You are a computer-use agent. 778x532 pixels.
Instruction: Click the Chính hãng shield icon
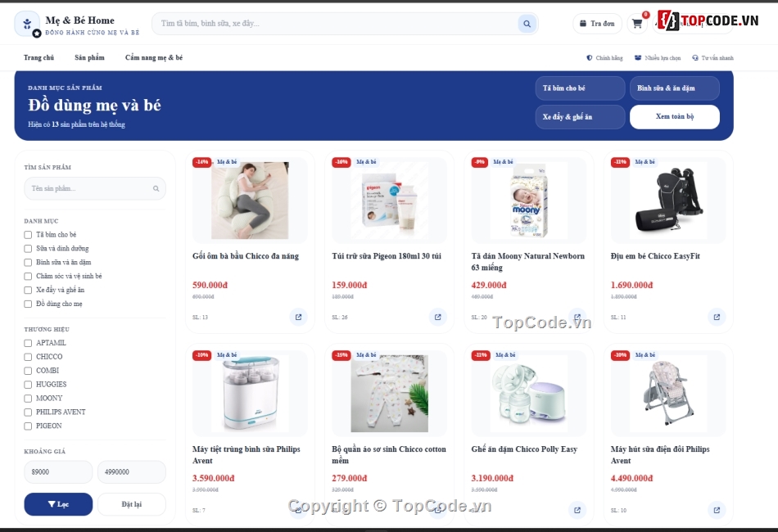click(590, 57)
